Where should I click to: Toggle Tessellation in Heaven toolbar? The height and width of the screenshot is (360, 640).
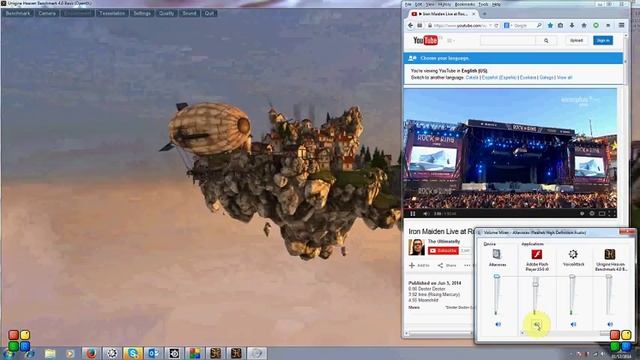(x=112, y=13)
